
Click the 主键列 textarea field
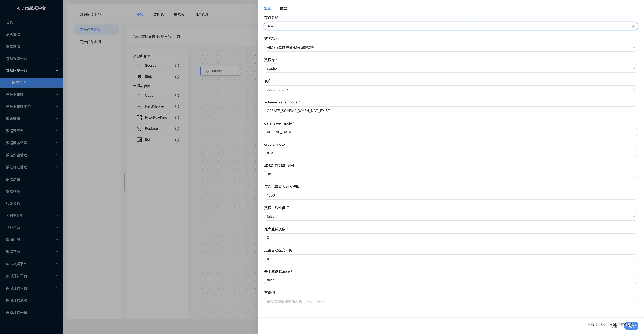point(450,307)
